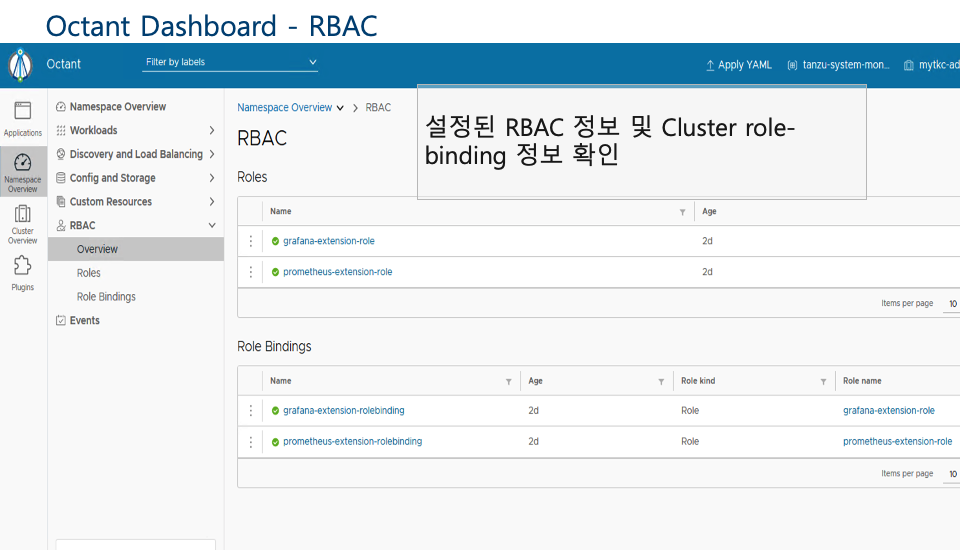Filter the Roles Name column
960x550 pixels.
[x=682, y=212]
